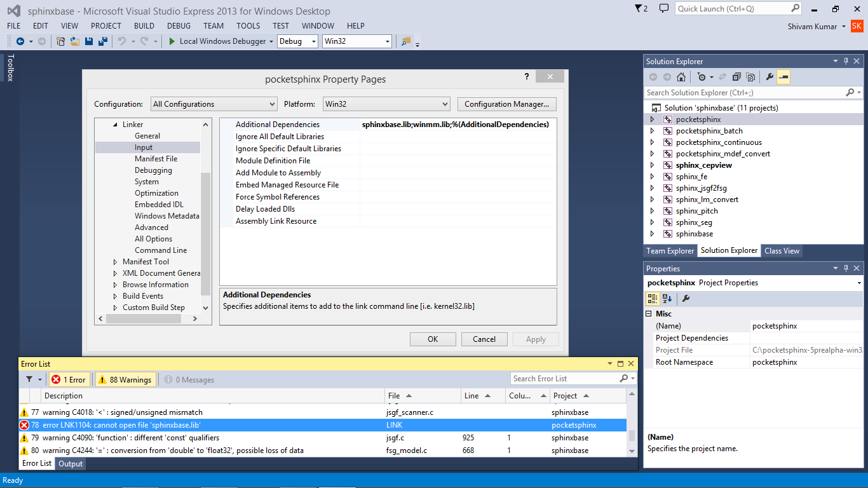Toggle Preview Selected Items in Solution Explorer
The height and width of the screenshot is (488, 868).
click(783, 77)
